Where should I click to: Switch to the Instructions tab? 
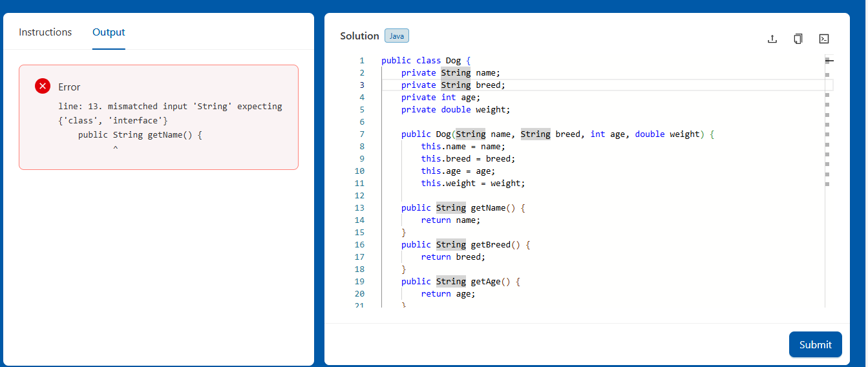[45, 32]
